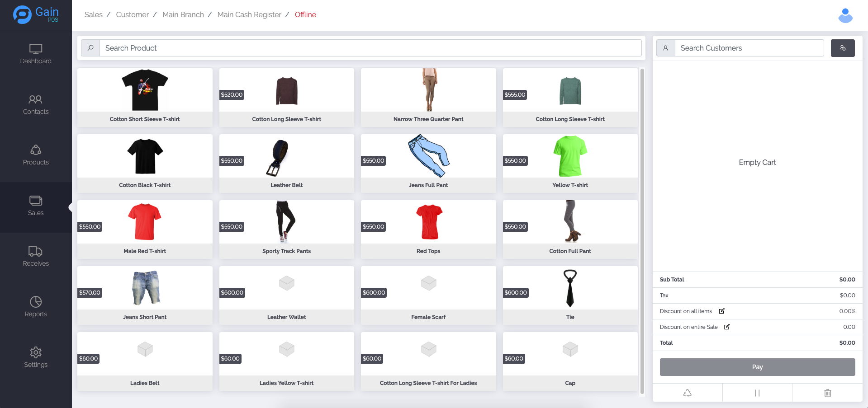The image size is (868, 408).
Task: Open the Receives section in sidebar
Action: coord(36,257)
